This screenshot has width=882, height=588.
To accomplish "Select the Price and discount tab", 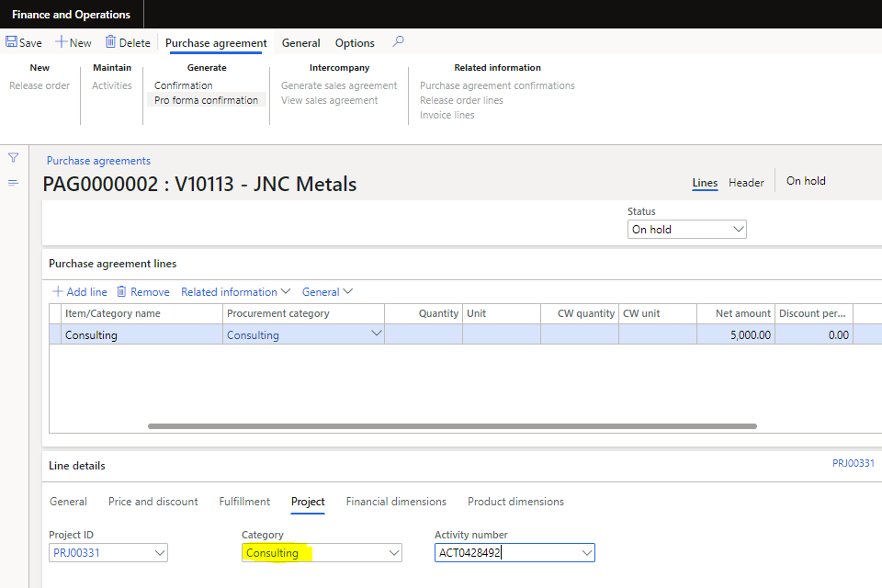I will tap(153, 502).
